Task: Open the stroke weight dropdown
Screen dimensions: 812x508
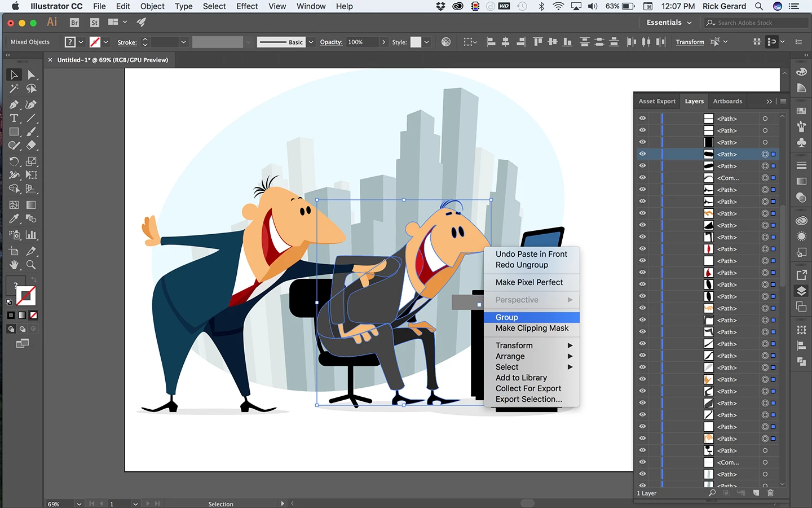Action: pyautogui.click(x=183, y=42)
